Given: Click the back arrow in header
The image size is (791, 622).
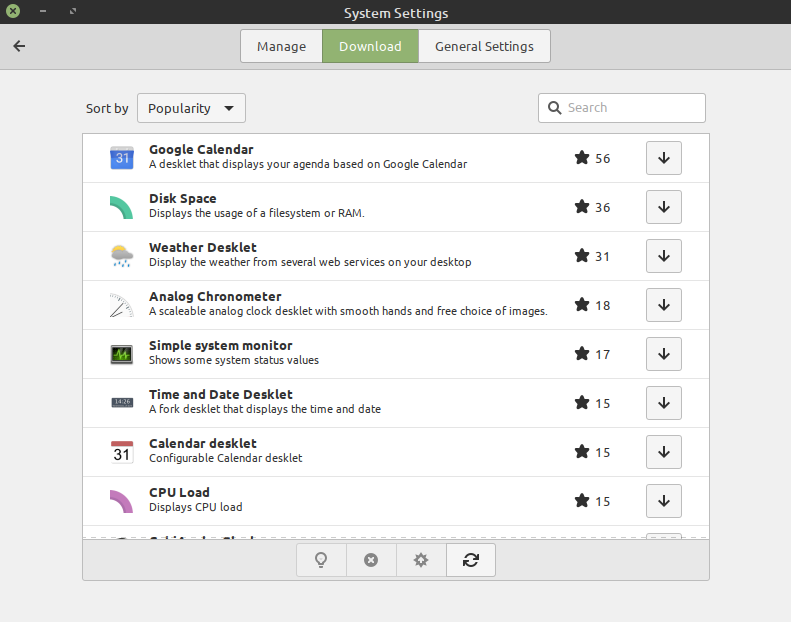Looking at the screenshot, I should pyautogui.click(x=19, y=46).
